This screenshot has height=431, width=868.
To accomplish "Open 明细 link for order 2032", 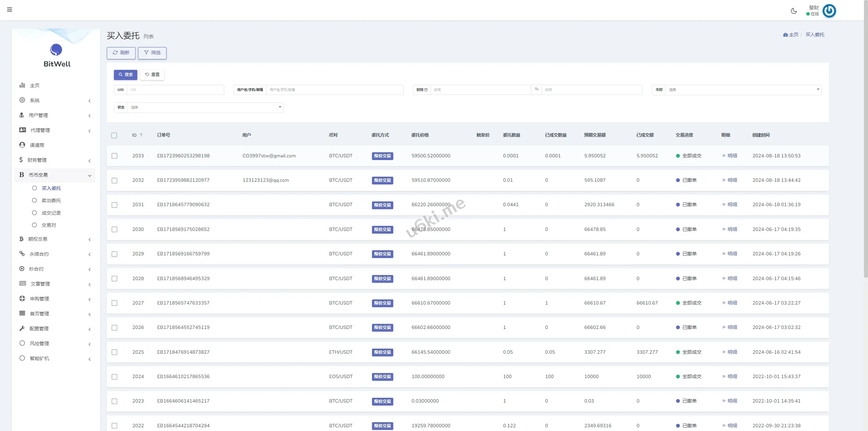I will [732, 180].
